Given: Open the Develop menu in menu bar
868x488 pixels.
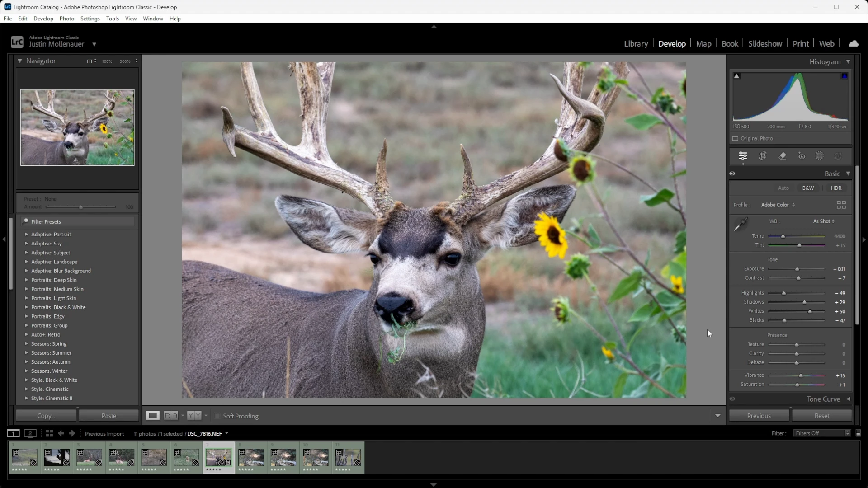Looking at the screenshot, I should pos(43,19).
